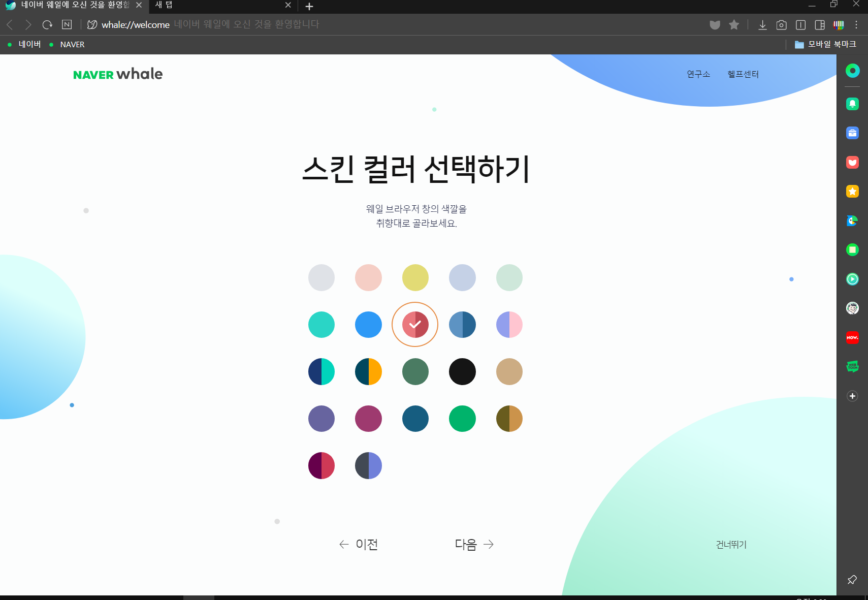Choose the tan beige skin color
Image resolution: width=868 pixels, height=600 pixels.
point(509,371)
